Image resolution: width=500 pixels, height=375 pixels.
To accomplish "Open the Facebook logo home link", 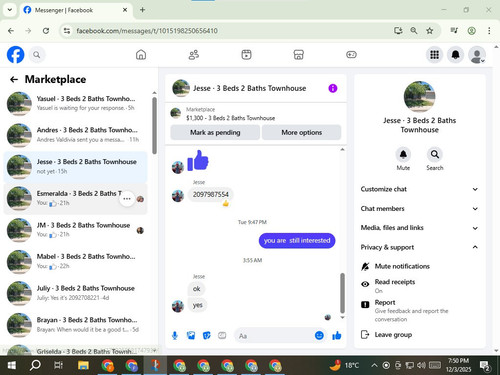I will 15,55.
